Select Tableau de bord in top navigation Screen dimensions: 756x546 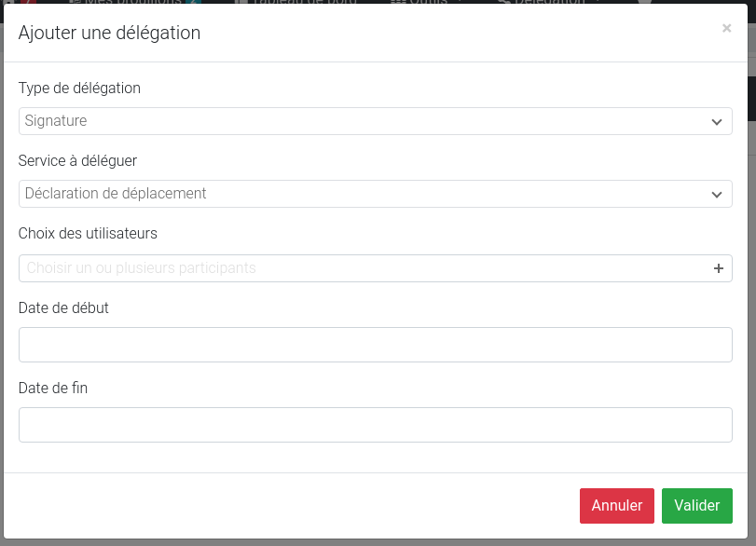[x=298, y=3]
